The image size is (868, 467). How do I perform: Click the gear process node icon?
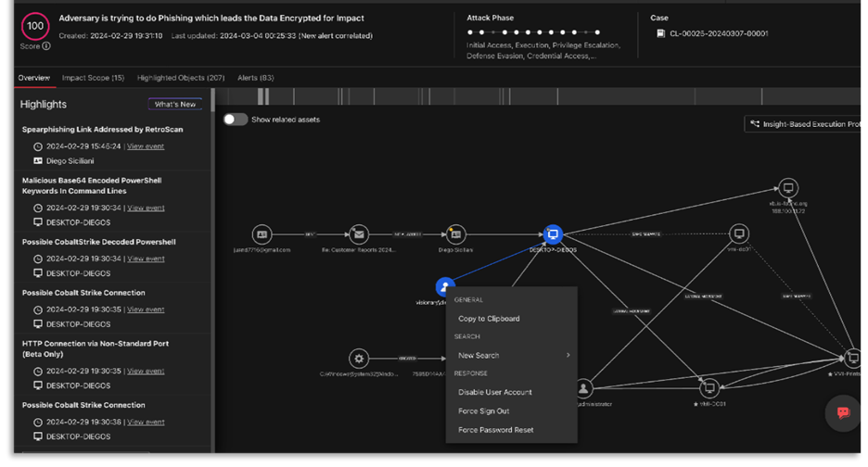(x=359, y=359)
